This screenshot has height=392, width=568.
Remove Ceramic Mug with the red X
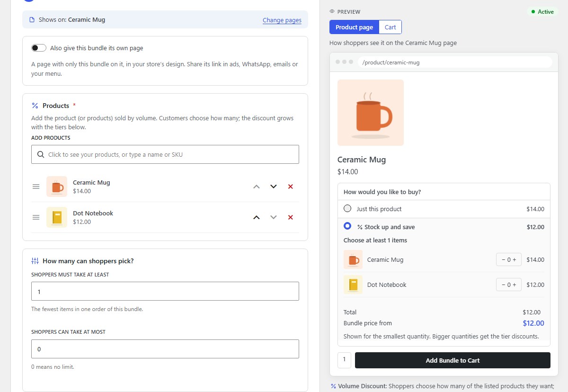pos(291,187)
